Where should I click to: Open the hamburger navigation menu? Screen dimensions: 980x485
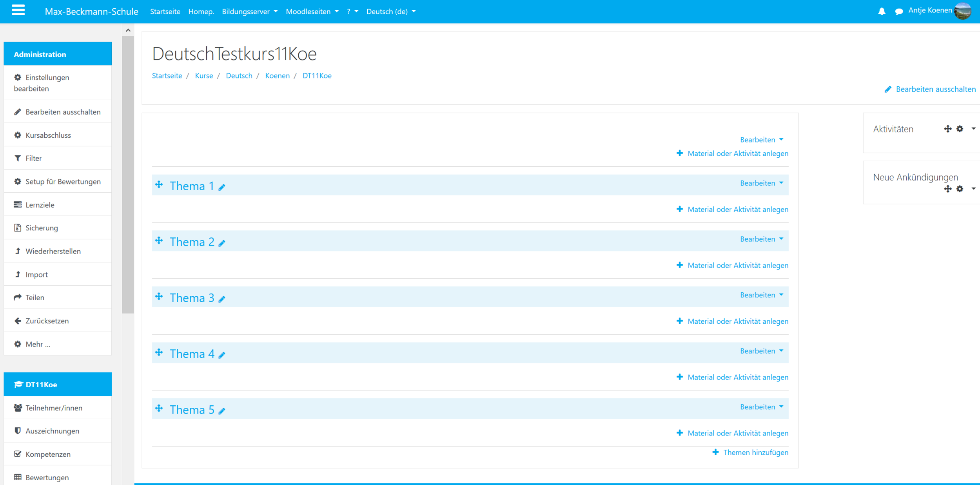pos(18,10)
